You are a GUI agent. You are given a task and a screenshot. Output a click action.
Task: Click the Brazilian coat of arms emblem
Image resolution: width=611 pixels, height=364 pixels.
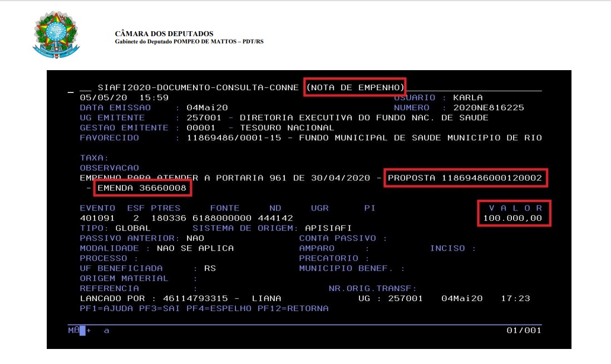(56, 35)
